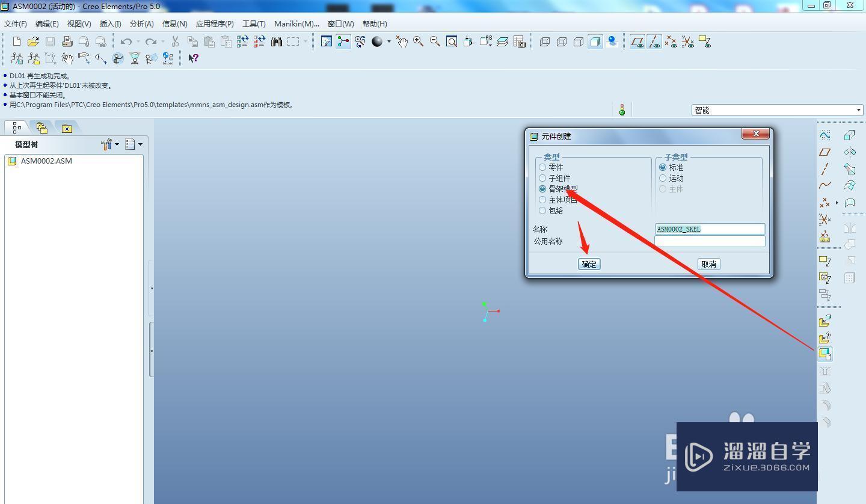Click the Create component icon
The image size is (866, 504).
click(825, 354)
